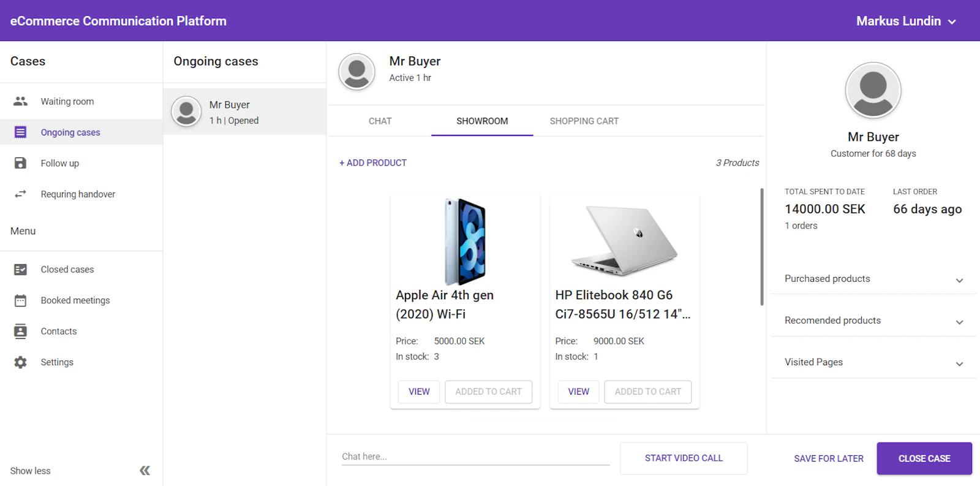Switch to the CHAT tab
980x486 pixels.
click(380, 121)
